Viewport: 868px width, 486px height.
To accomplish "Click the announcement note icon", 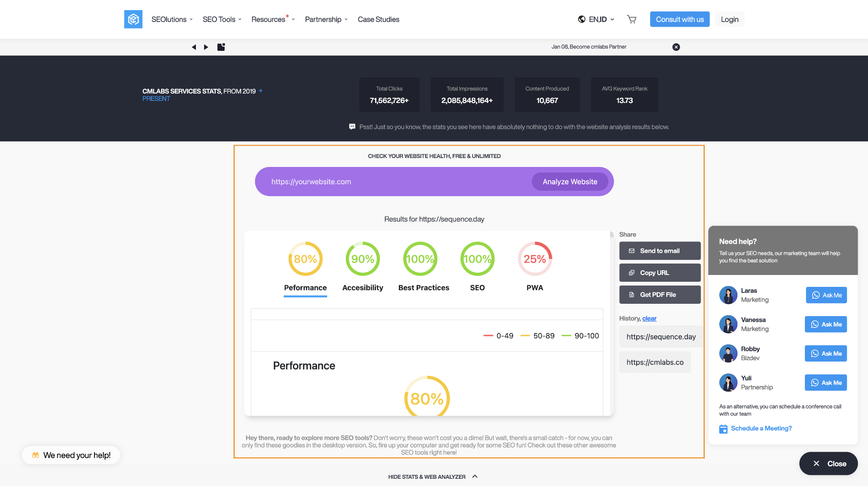I will point(221,47).
